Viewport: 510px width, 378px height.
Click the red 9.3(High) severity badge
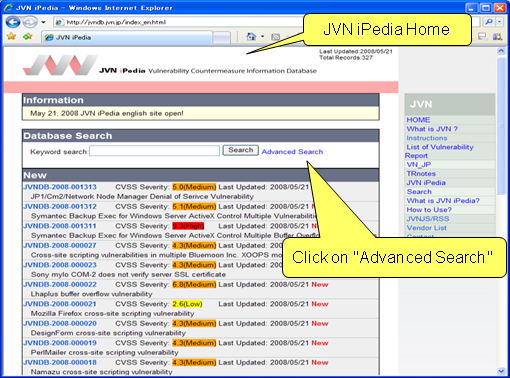pyautogui.click(x=188, y=226)
